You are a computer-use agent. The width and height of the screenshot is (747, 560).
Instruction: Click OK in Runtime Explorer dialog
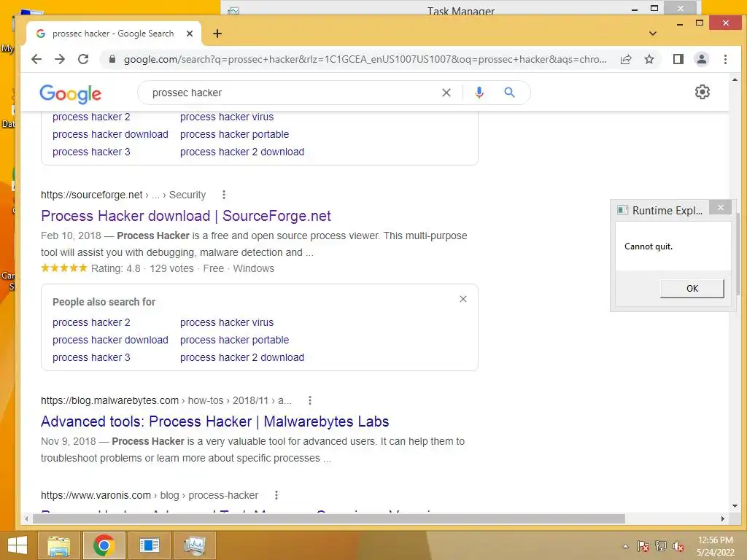click(x=692, y=289)
